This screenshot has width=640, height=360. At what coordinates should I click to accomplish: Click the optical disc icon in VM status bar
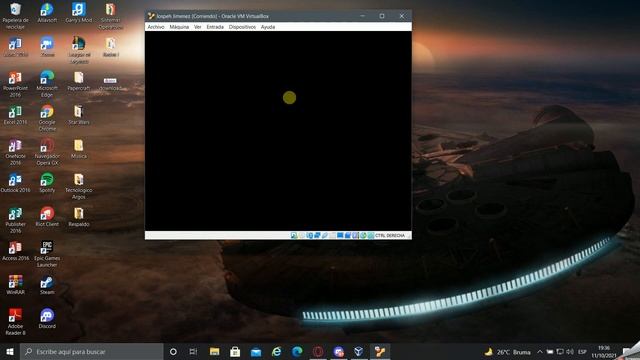click(302, 236)
